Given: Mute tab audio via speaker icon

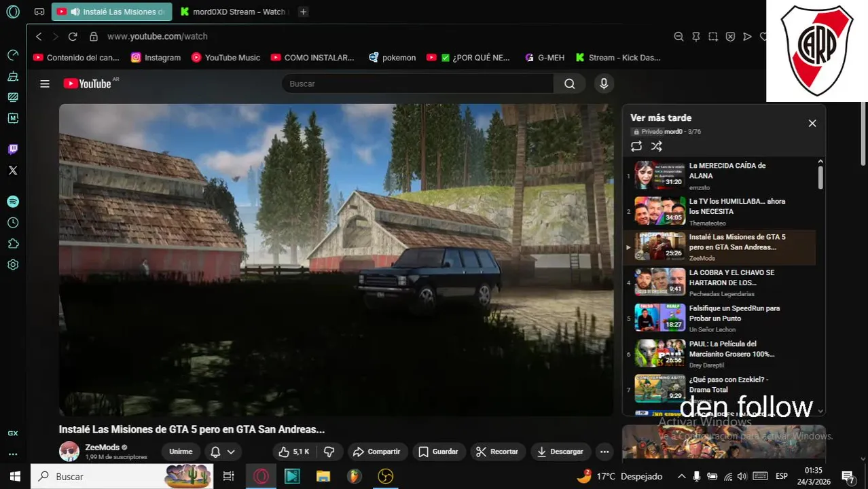Looking at the screenshot, I should pyautogui.click(x=75, y=12).
